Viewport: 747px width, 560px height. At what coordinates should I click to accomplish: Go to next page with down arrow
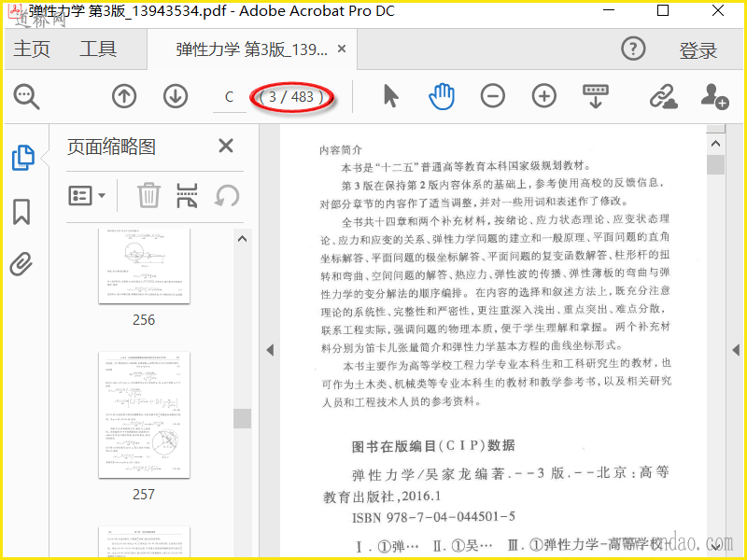point(176,96)
